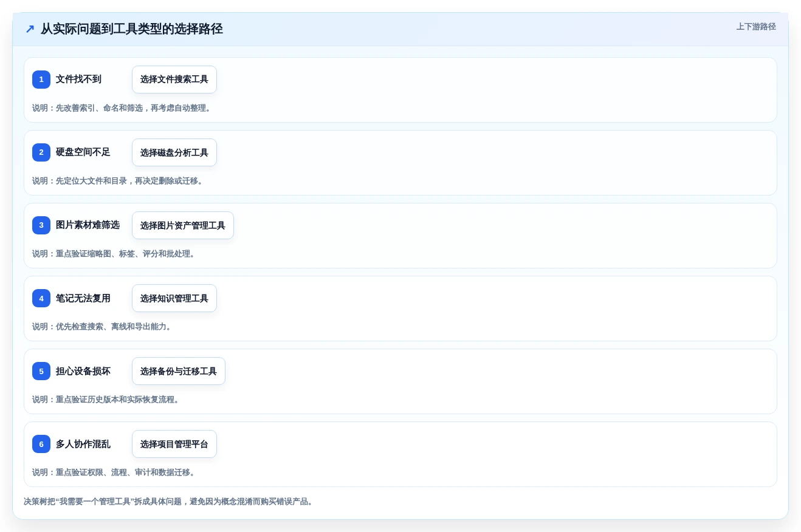Click the number 1 badge
This screenshot has height=532, width=801.
point(41,80)
